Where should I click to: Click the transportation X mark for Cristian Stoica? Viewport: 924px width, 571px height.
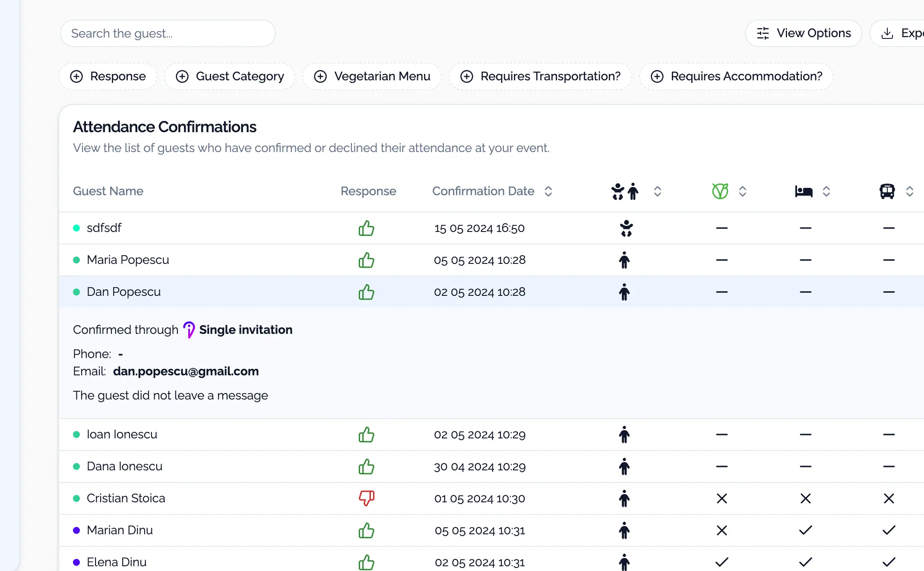point(889,498)
